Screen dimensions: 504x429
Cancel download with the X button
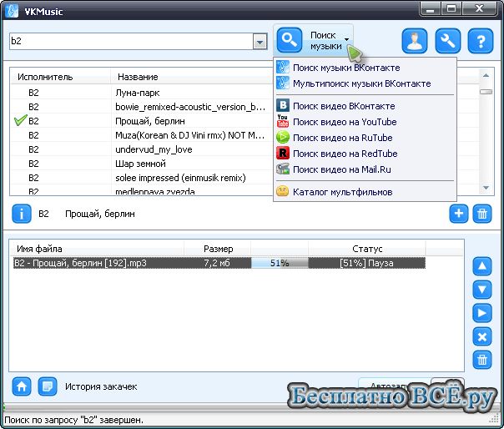[x=482, y=337]
